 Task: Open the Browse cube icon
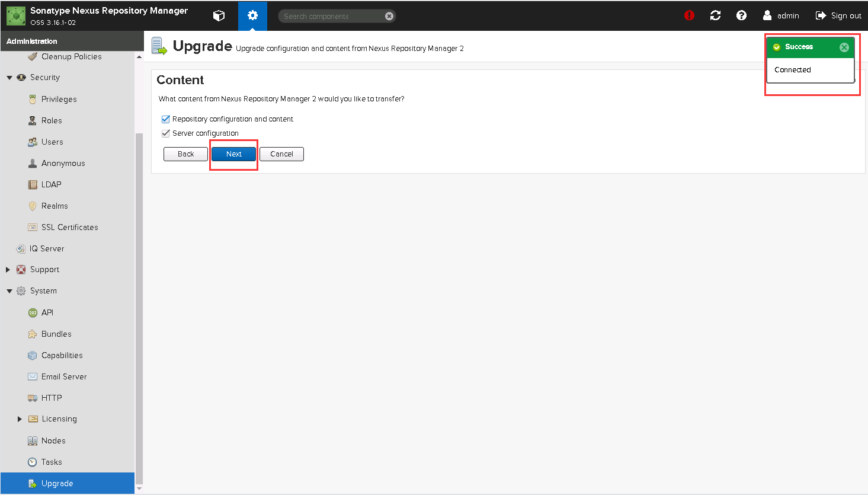coord(219,16)
